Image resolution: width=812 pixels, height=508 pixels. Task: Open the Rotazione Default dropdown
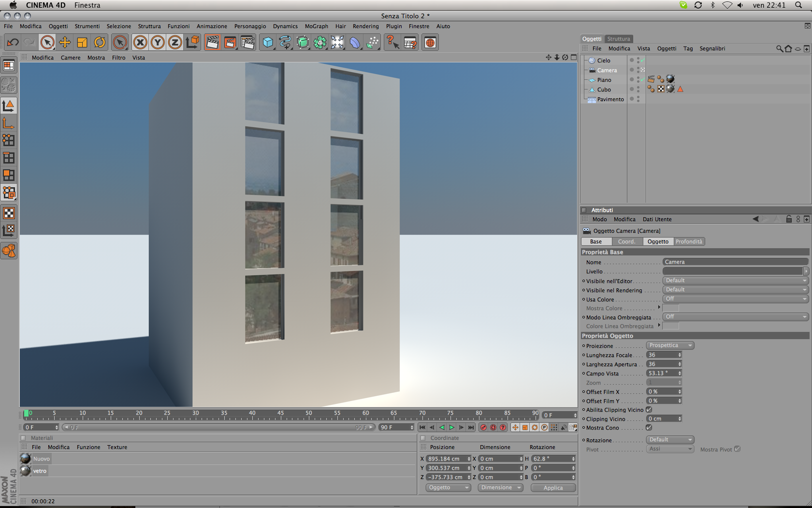(x=670, y=440)
